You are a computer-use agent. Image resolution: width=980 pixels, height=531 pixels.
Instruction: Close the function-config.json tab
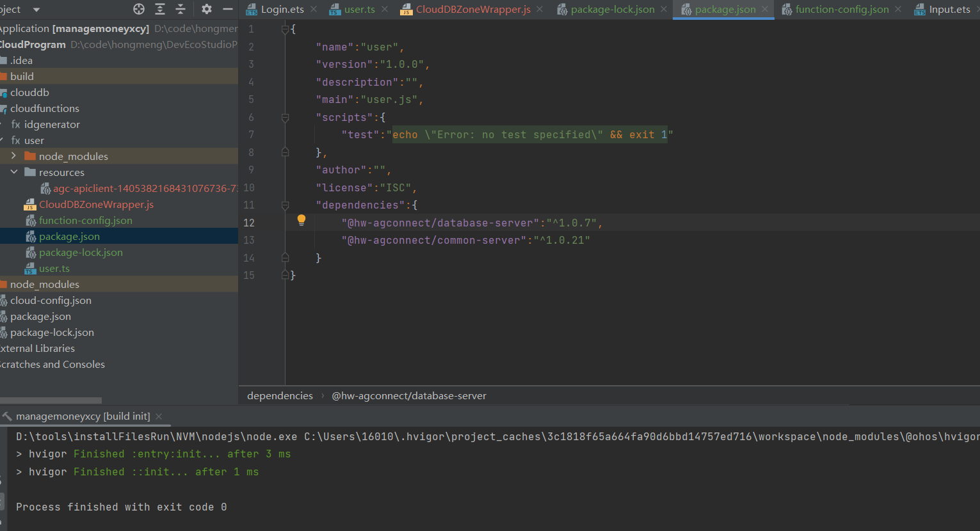click(x=898, y=10)
